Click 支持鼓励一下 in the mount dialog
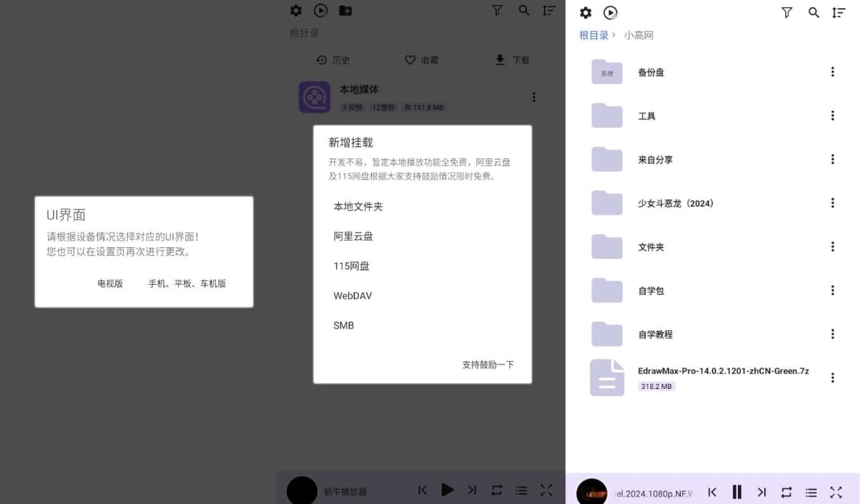Screen dimensions: 860x504 (488, 364)
